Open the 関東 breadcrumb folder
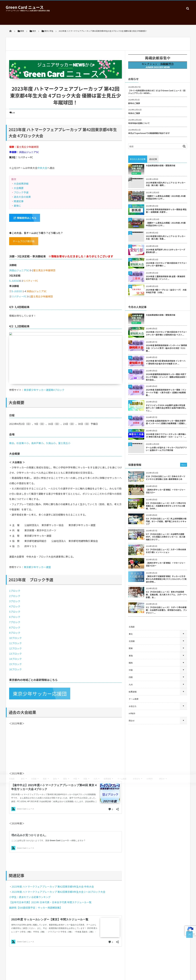The image size is (196, 980). [21, 31]
